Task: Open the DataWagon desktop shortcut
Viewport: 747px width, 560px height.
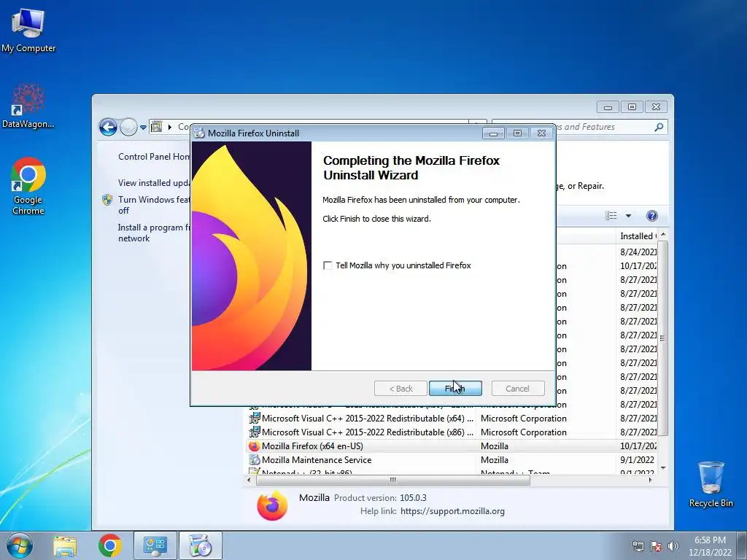Action: pyautogui.click(x=28, y=105)
